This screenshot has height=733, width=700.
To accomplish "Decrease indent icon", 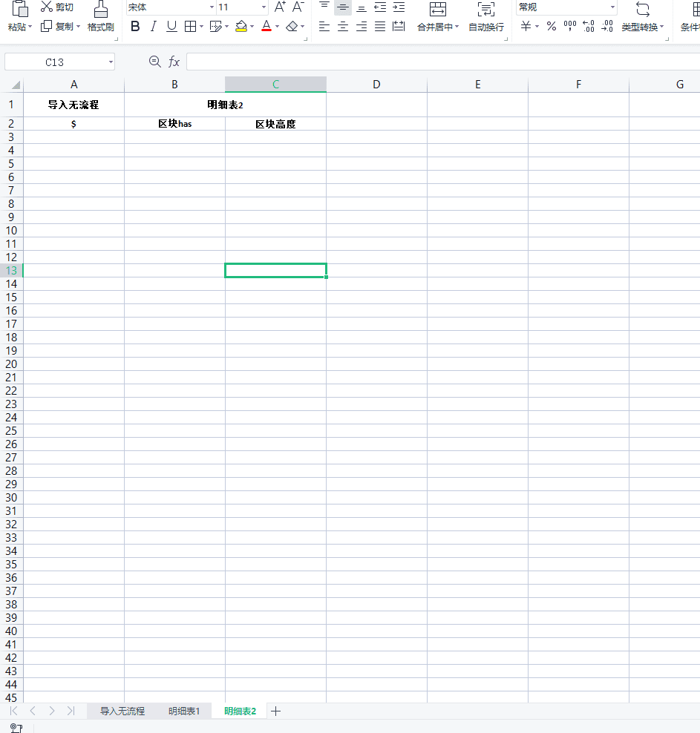I will (380, 7).
